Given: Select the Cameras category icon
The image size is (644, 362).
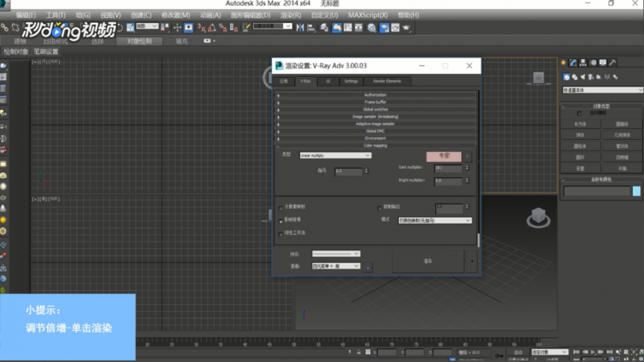Looking at the screenshot, I should pyautogui.click(x=591, y=77).
